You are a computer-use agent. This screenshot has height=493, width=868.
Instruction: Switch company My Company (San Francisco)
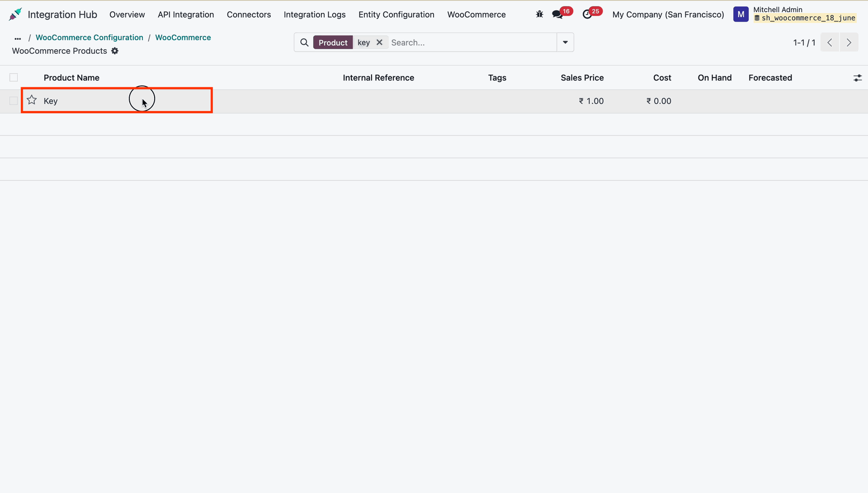[668, 14]
